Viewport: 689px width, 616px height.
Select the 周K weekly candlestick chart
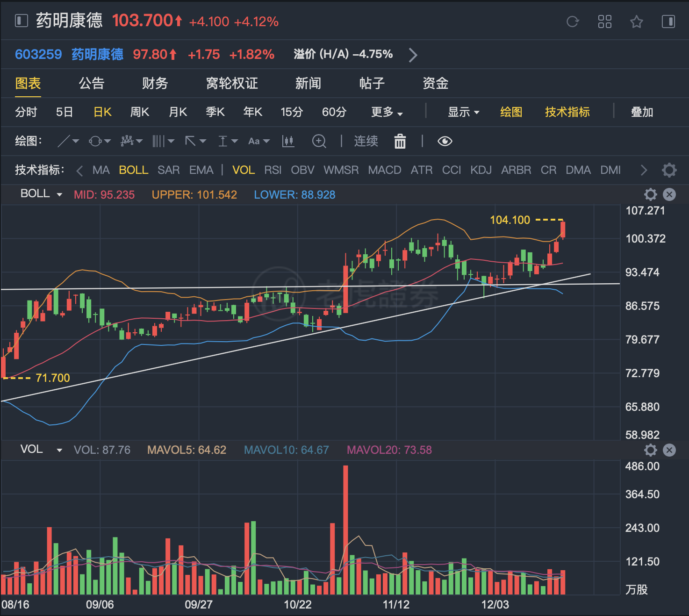click(140, 112)
